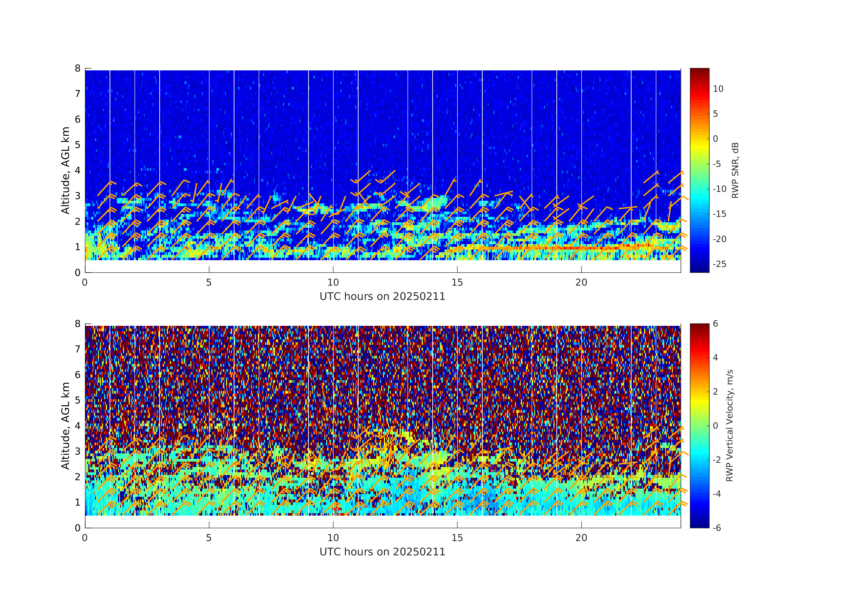868x596 pixels.
Task: Click the 'RWP SNR, dB' colorbar label
Action: [x=735, y=170]
